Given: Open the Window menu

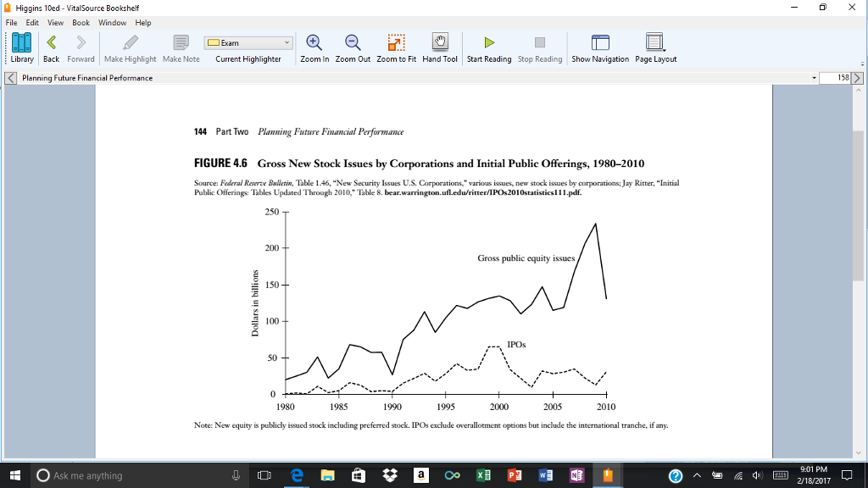Looking at the screenshot, I should (x=112, y=23).
